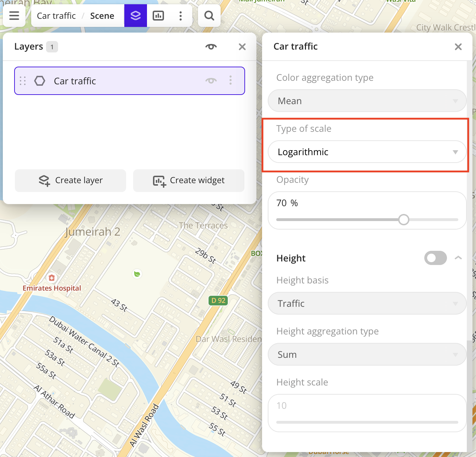Click the Create widget button
The width and height of the screenshot is (476, 457).
pos(188,180)
